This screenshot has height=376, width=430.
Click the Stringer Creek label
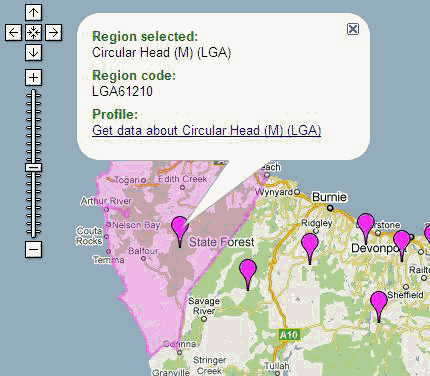(x=210, y=365)
